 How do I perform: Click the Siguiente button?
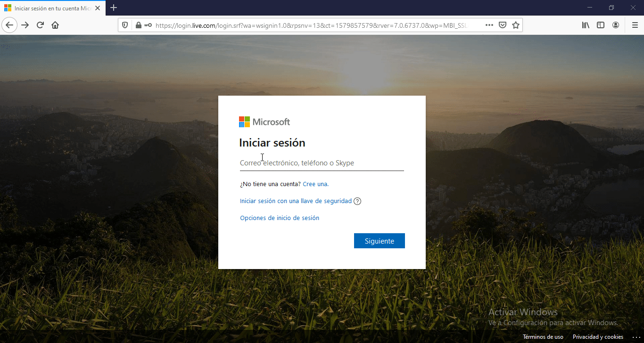click(380, 241)
